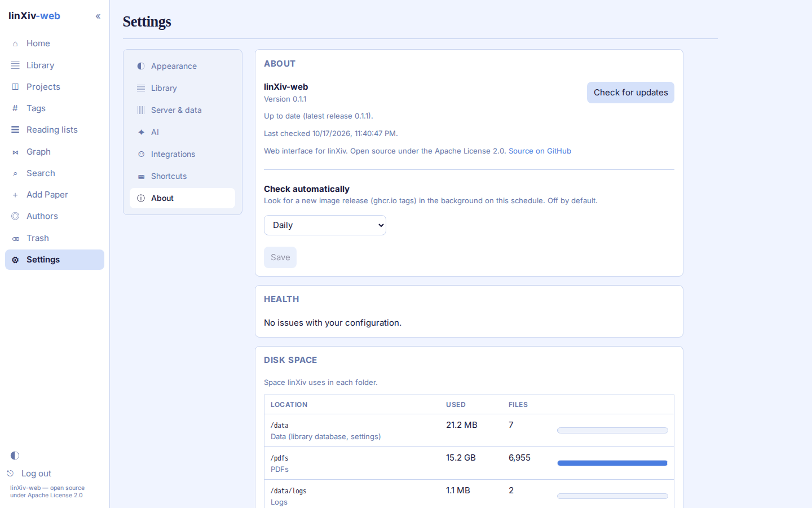This screenshot has height=508, width=812.
Task: Click the Home house icon in sidebar
Action: click(x=15, y=43)
